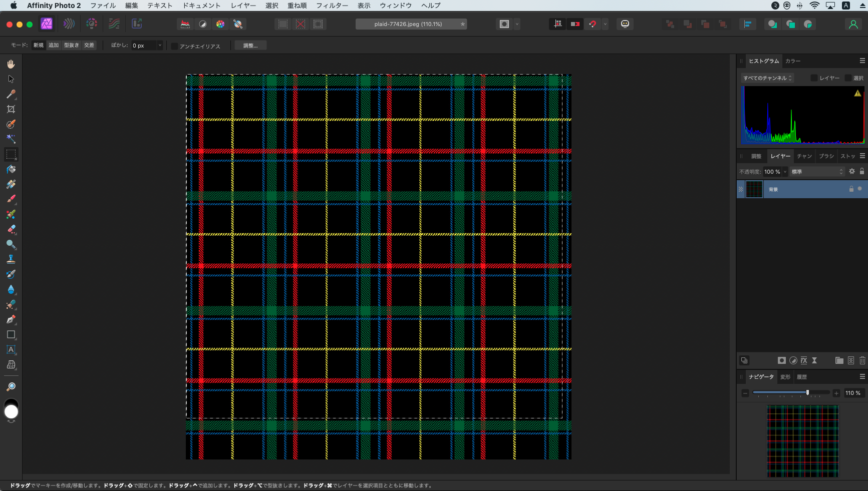
Task: Select the Color Picker eyedropper tool
Action: pyautogui.click(x=11, y=94)
